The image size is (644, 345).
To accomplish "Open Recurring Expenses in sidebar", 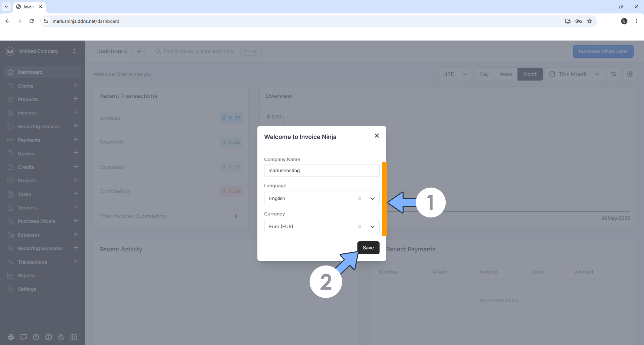I will tap(40, 248).
